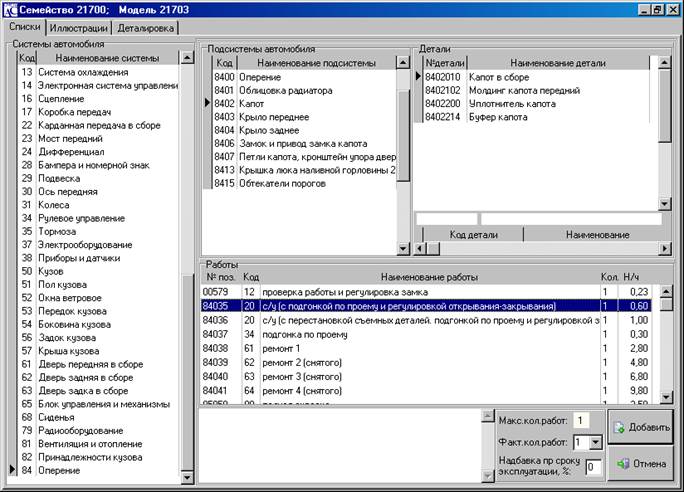Click the Макс.кол.работ input field
Screen dimensions: 684x492
(582, 419)
